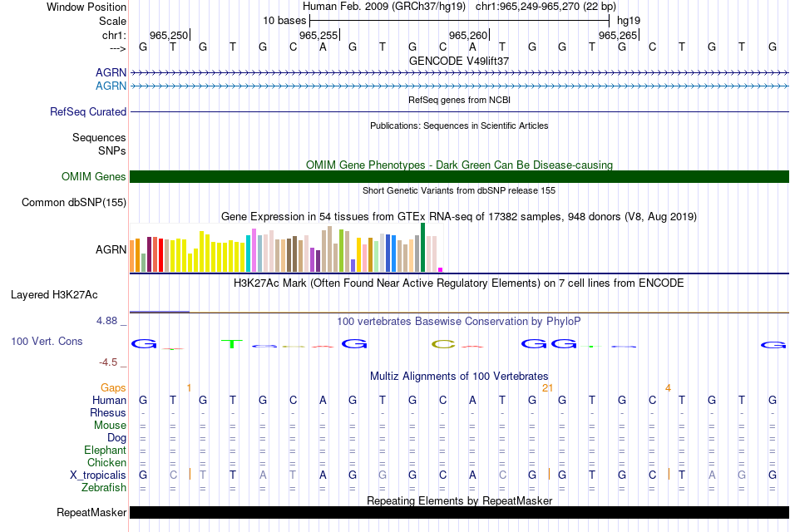
Task: Click the Layered H3K27Ac track label
Action: (x=54, y=294)
